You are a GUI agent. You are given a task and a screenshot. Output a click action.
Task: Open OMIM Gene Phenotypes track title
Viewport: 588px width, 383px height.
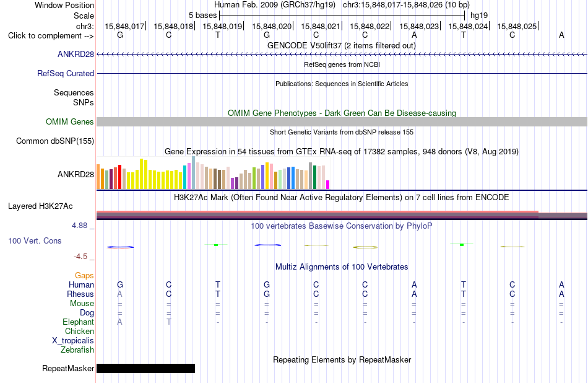[342, 113]
